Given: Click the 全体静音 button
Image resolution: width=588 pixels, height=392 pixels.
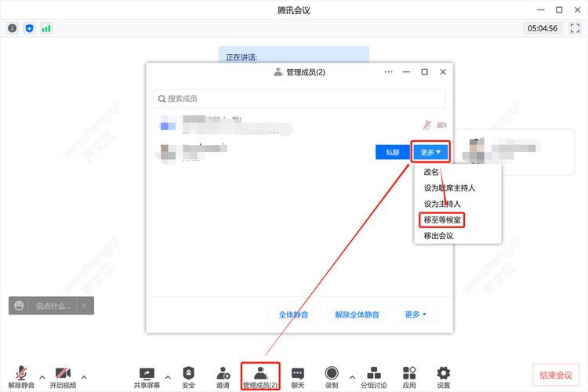Looking at the screenshot, I should pos(293,314).
